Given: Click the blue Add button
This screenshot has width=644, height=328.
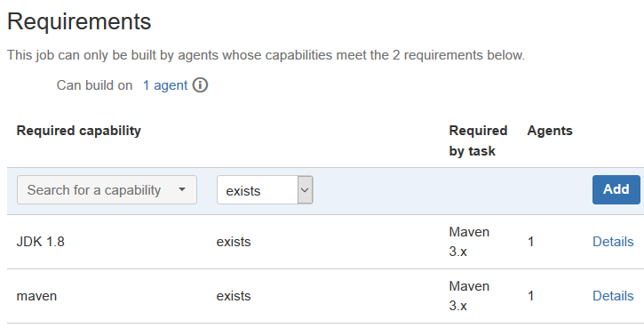Looking at the screenshot, I should coord(616,189).
